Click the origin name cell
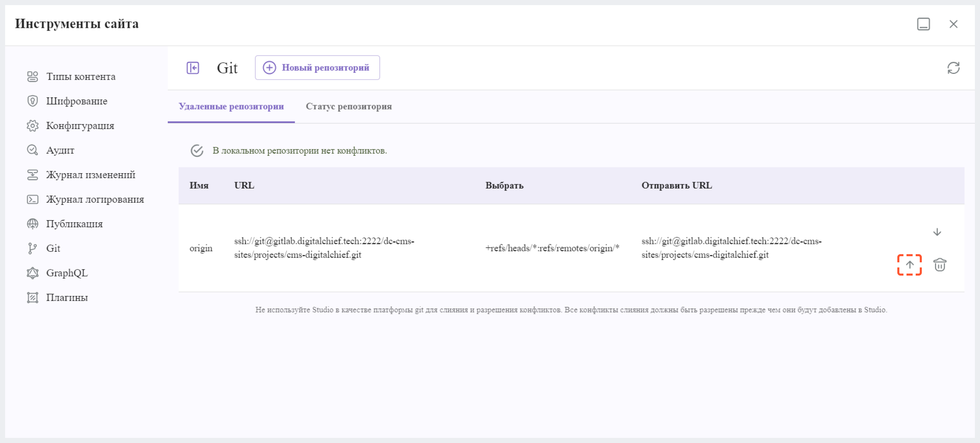The width and height of the screenshot is (980, 443). point(201,248)
